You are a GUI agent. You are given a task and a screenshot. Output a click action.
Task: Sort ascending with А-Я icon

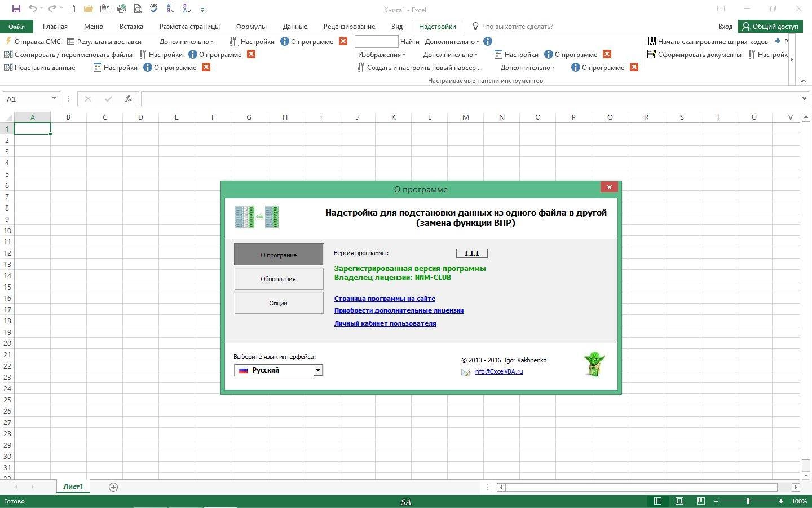point(170,8)
